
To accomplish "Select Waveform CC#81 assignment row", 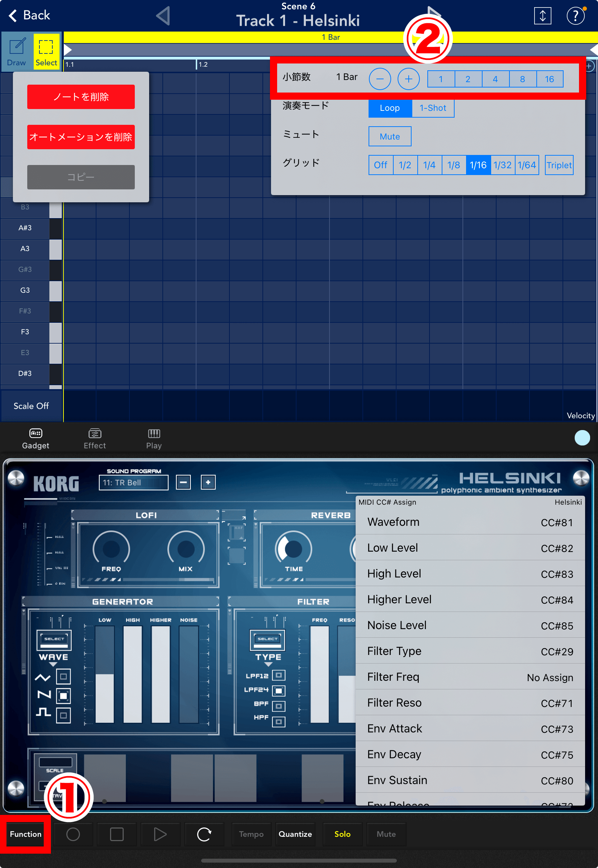I will pos(470,522).
